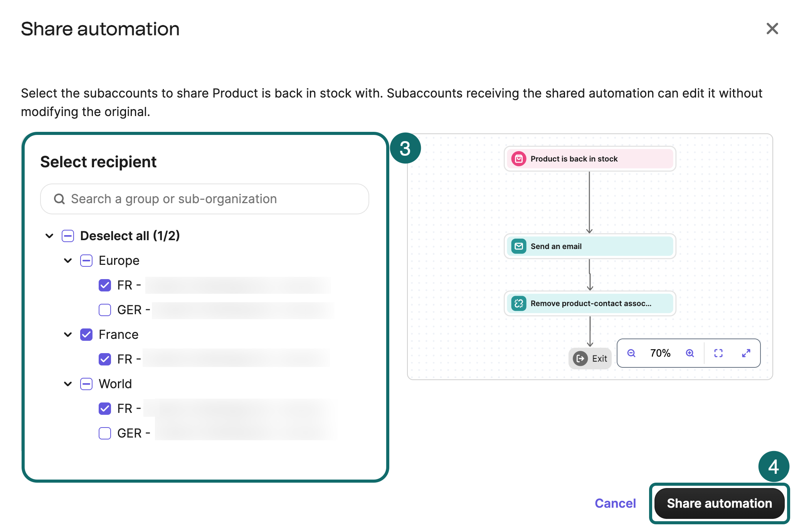Click the World group label
Viewport: 794px width, 532px height.
[115, 384]
